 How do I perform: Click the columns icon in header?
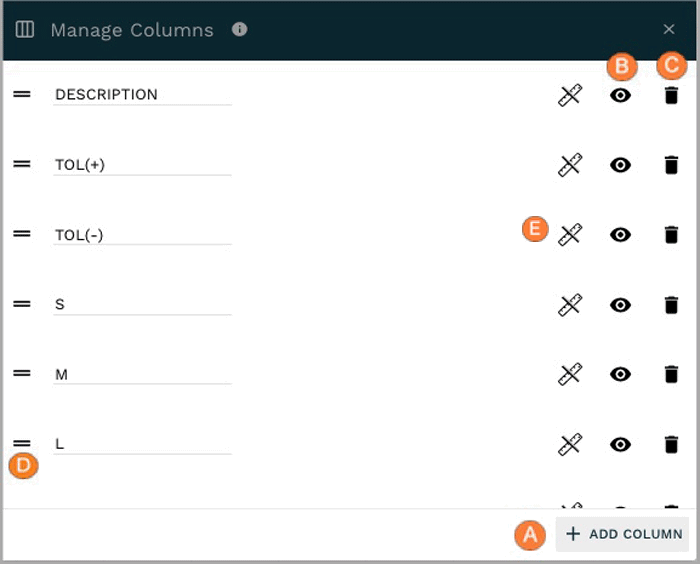coord(25,29)
